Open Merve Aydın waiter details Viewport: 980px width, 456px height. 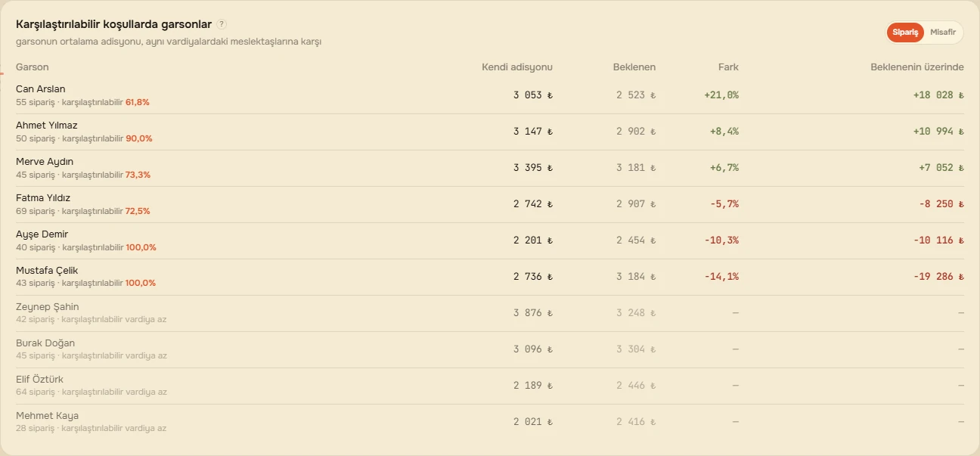tap(490, 168)
